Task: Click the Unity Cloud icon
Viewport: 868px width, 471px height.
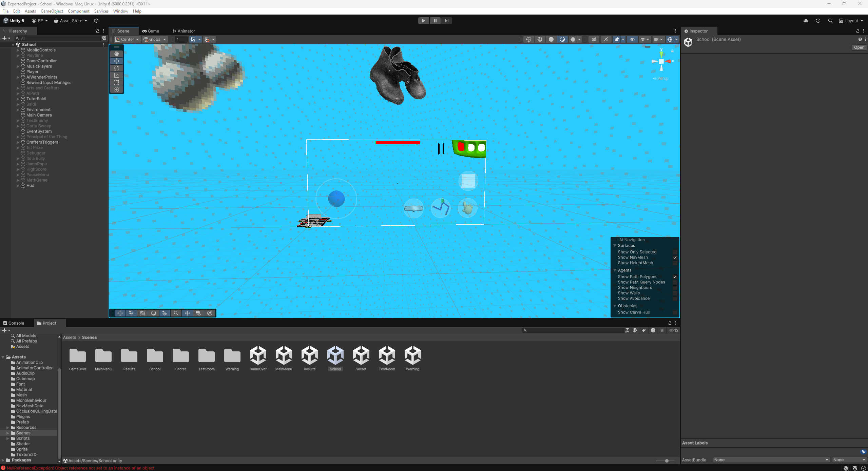Action: [806, 21]
